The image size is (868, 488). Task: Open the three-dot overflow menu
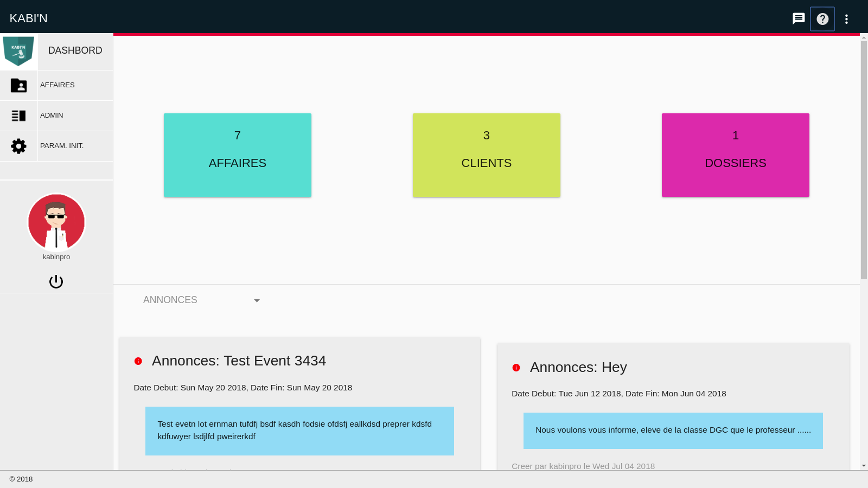click(846, 19)
